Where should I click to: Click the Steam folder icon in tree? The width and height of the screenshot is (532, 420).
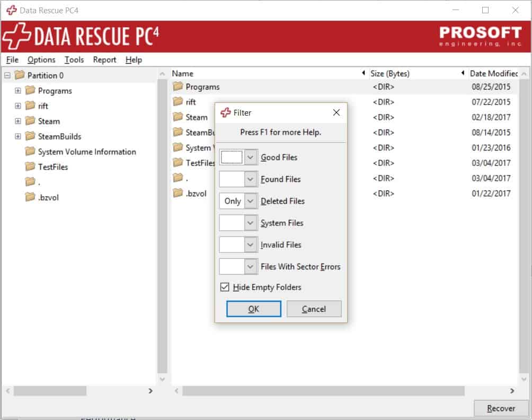(x=30, y=121)
